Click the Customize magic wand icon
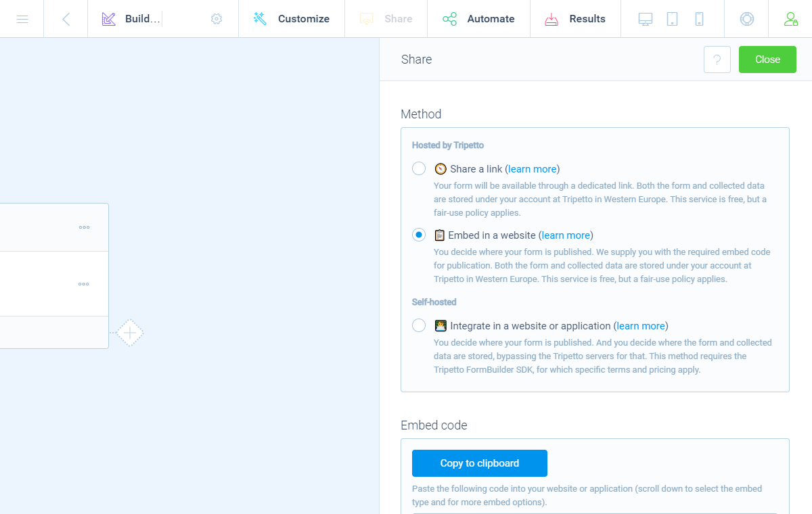 coord(260,19)
